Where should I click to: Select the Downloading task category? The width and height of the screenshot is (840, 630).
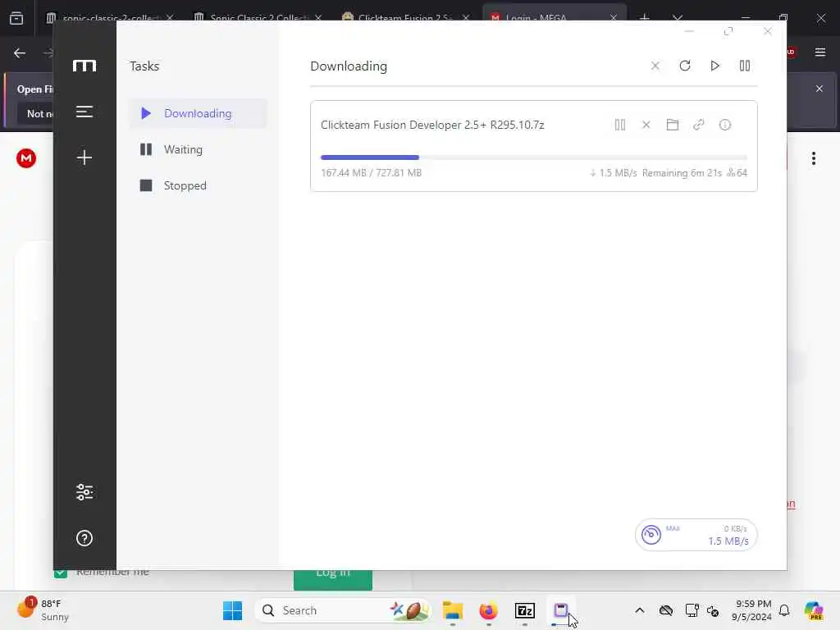pyautogui.click(x=198, y=113)
